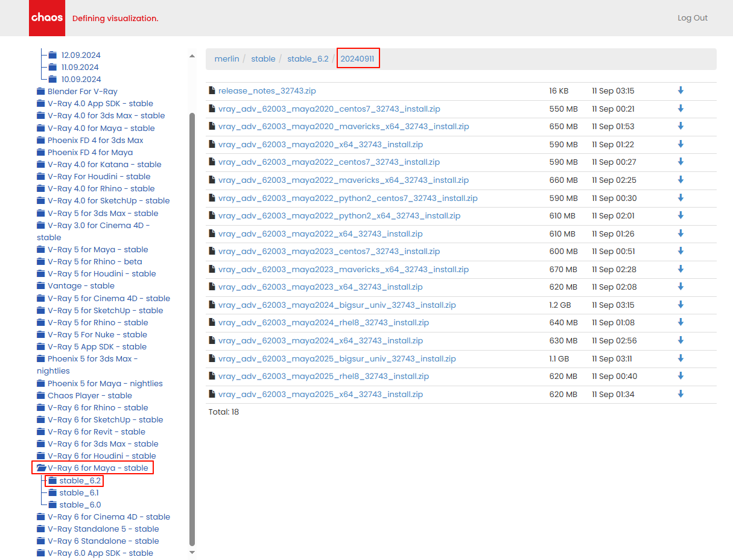
Task: Click download arrow for maya2020_mavericks_x64 installer
Action: click(x=681, y=126)
